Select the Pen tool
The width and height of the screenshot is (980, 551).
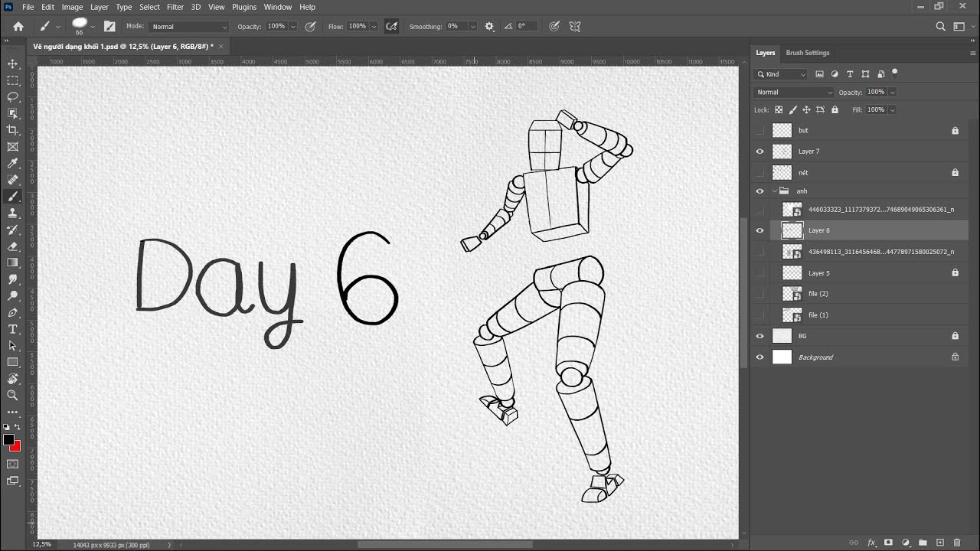(12, 312)
